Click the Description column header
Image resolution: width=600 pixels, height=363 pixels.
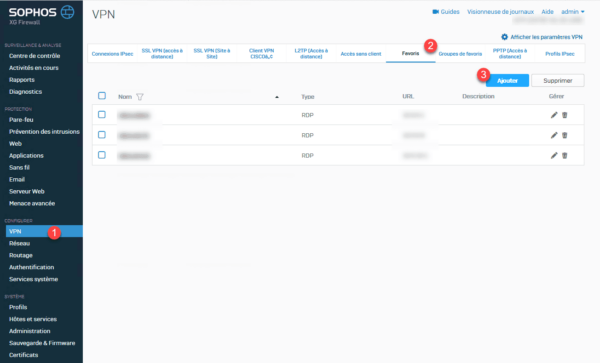[478, 96]
